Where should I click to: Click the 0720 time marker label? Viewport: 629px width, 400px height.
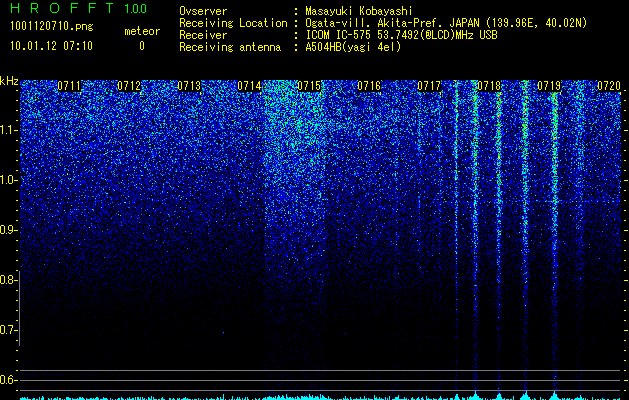(609, 86)
